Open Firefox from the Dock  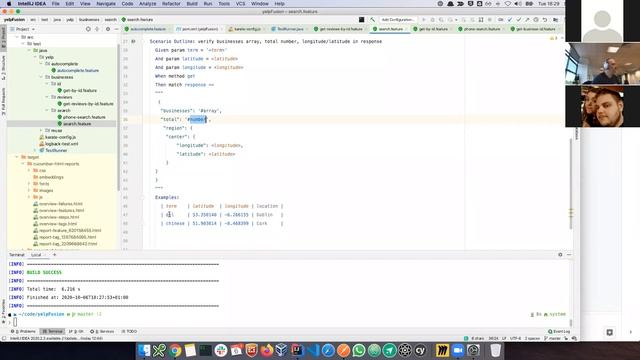pos(267,350)
